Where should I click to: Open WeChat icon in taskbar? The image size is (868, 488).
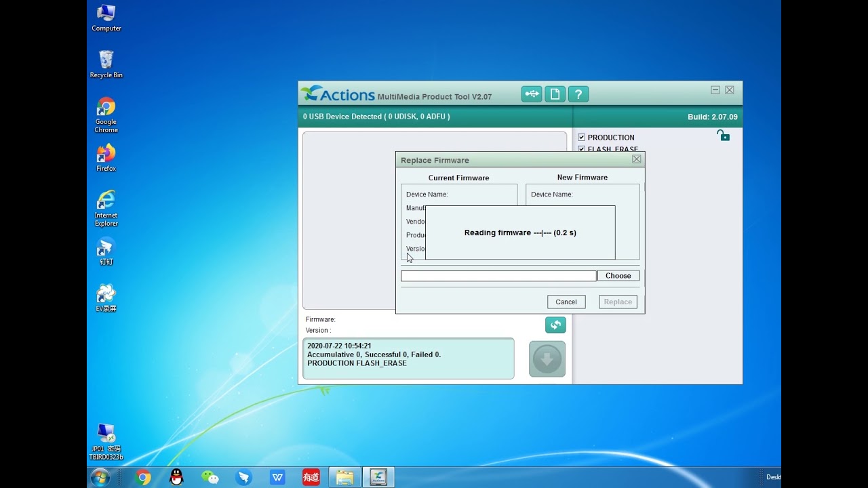(x=210, y=477)
